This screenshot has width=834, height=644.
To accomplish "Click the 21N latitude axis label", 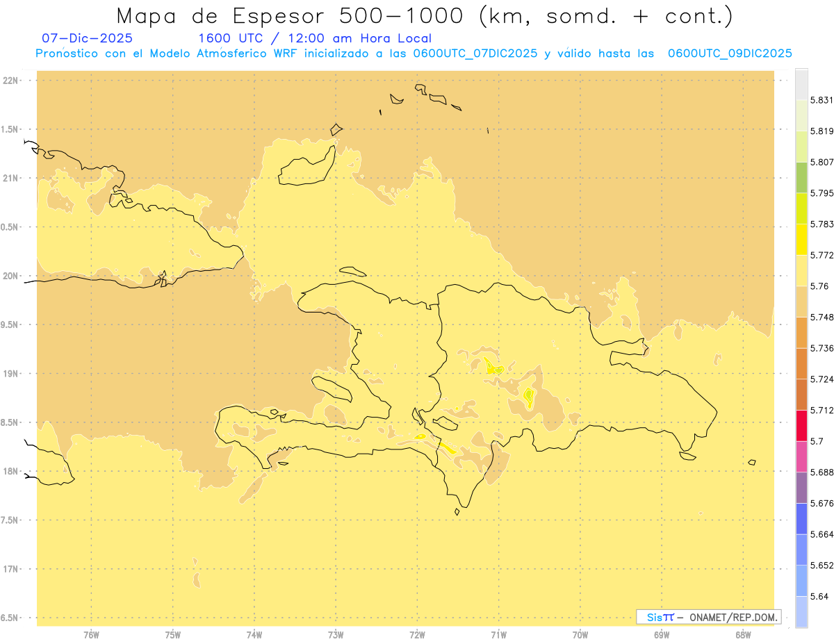I will pyautogui.click(x=10, y=178).
